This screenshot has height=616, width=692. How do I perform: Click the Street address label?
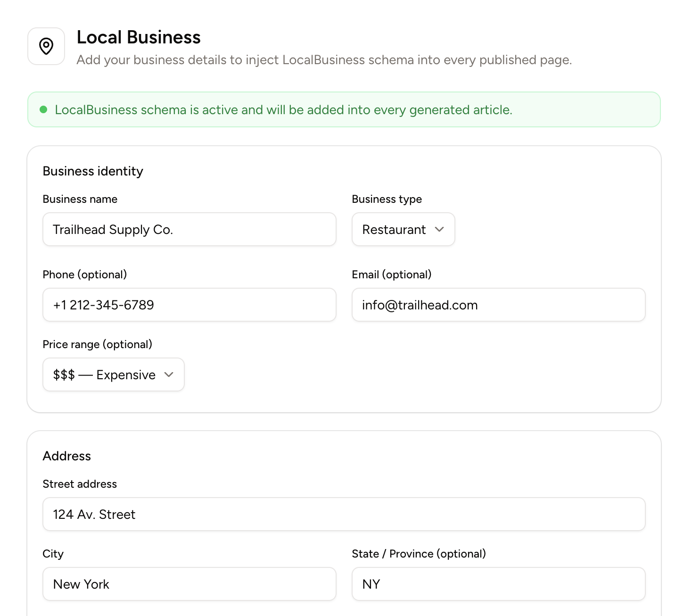pos(80,484)
